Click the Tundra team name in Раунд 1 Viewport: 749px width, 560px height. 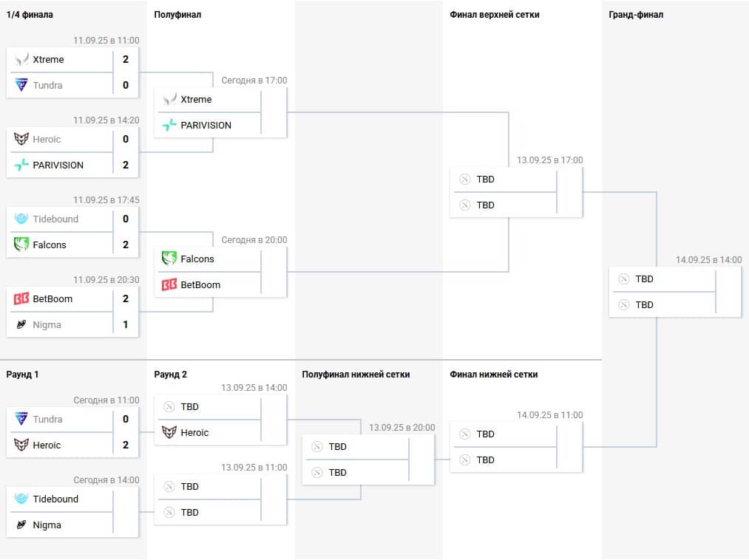click(x=48, y=420)
